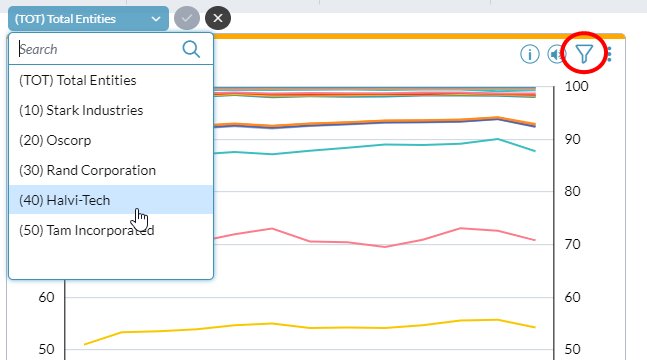The height and width of the screenshot is (360, 647).
Task: Open the chart info icon
Action: (x=530, y=54)
